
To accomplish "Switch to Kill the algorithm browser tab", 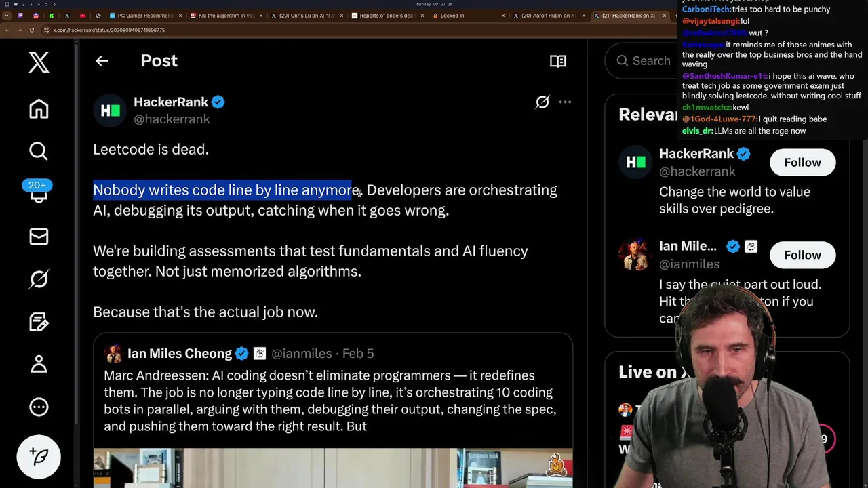I will click(x=226, y=16).
